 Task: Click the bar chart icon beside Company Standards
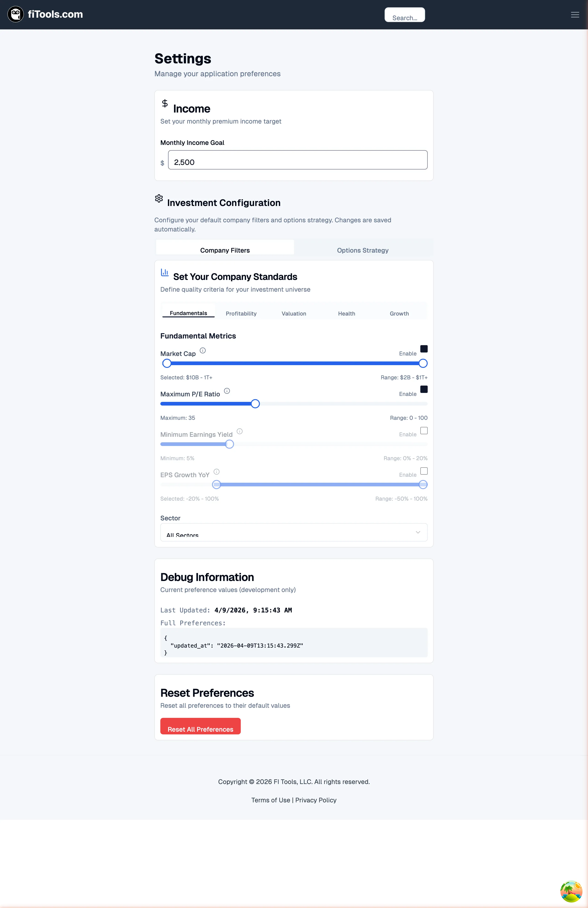(165, 272)
